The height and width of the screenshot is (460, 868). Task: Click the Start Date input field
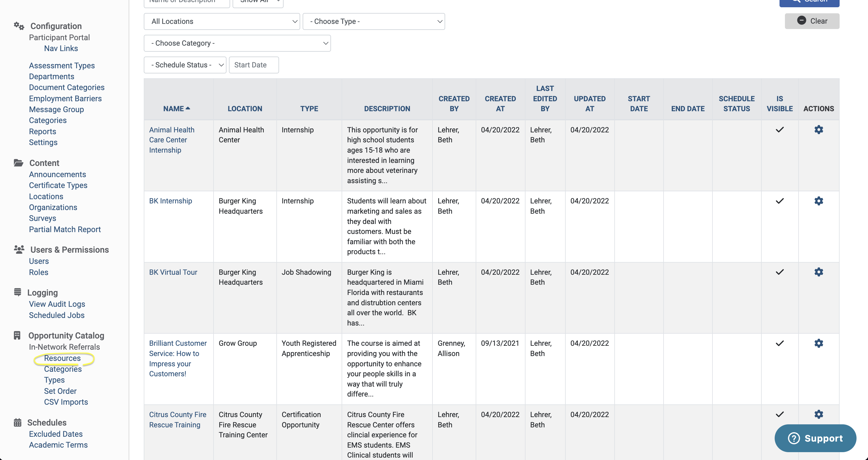pyautogui.click(x=254, y=65)
